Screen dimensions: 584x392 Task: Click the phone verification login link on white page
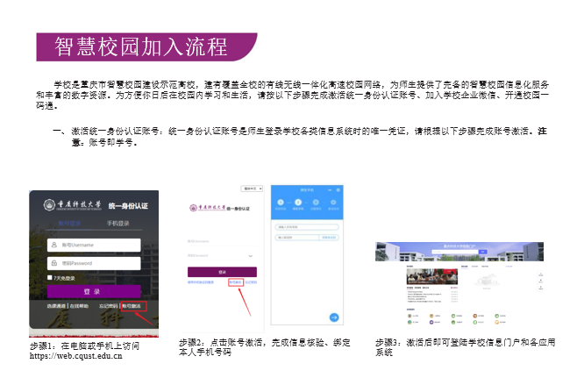click(201, 282)
